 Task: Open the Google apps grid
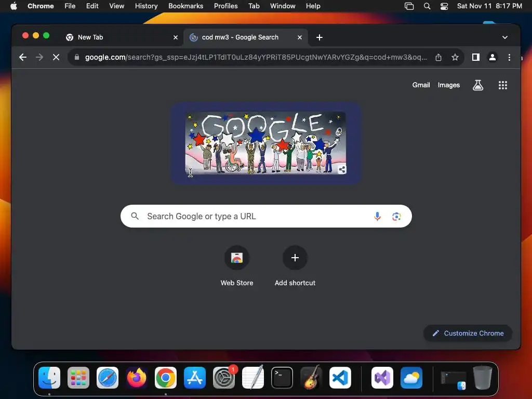tap(502, 85)
